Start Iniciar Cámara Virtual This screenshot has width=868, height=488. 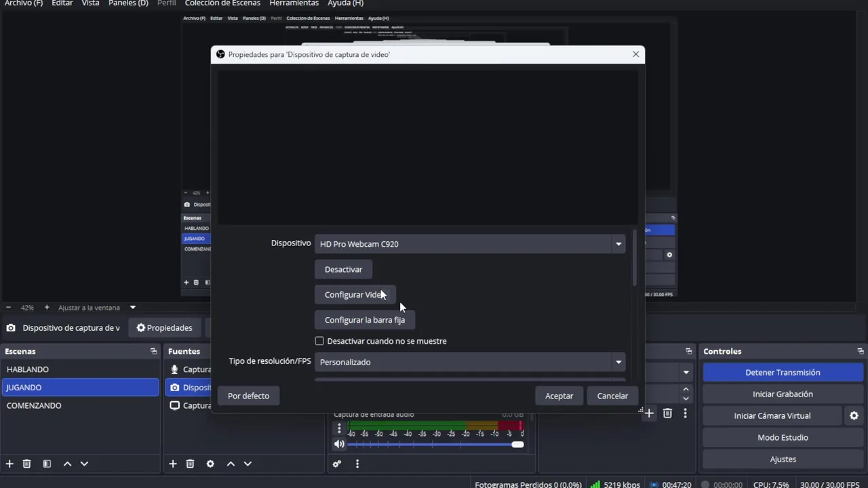tap(772, 415)
